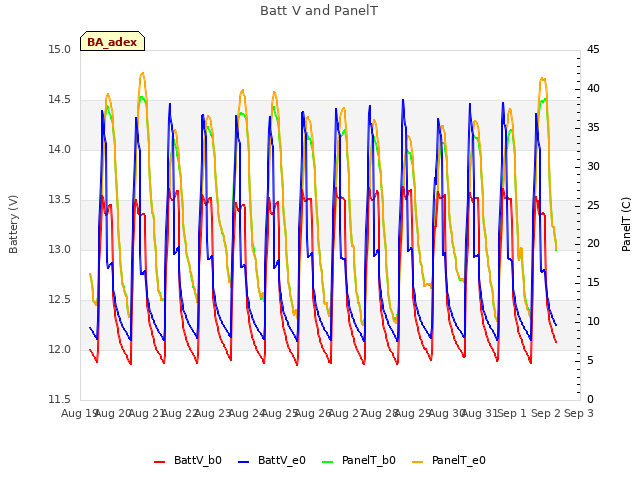The width and height of the screenshot is (640, 480).
Task: Click the Sep 2 date label
Action: (x=546, y=413)
